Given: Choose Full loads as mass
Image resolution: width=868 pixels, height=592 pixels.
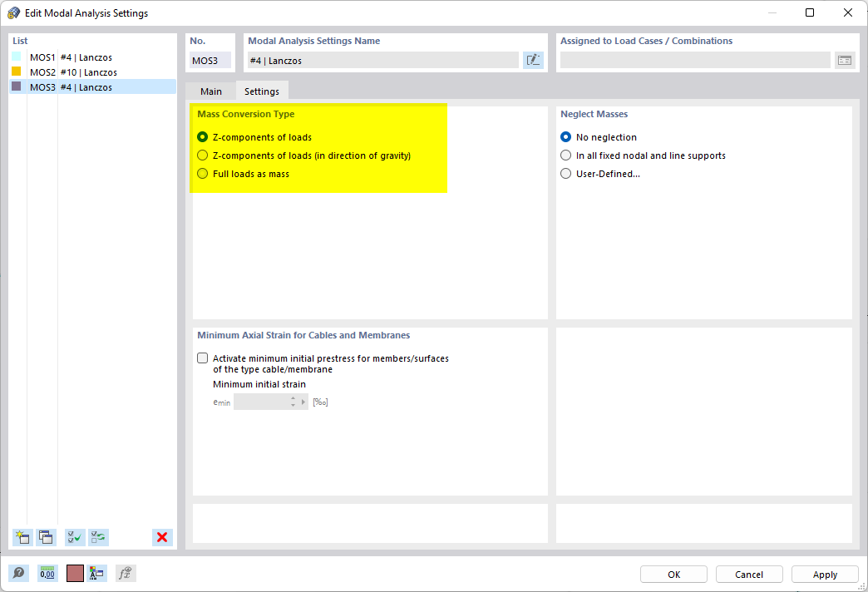Looking at the screenshot, I should pos(243,174).
